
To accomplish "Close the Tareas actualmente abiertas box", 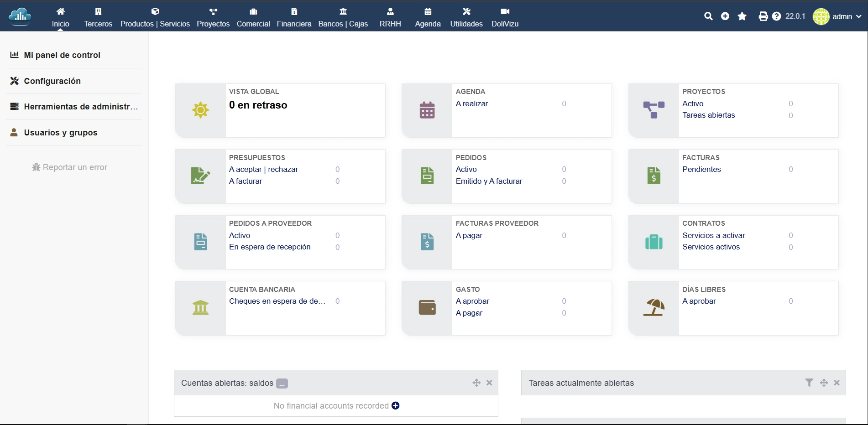I will [837, 383].
